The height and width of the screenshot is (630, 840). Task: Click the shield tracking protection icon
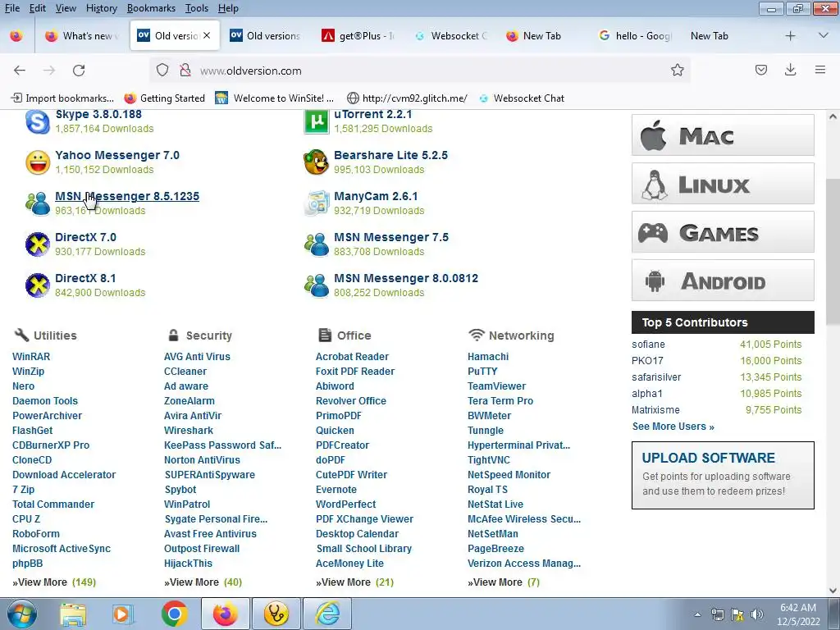[162, 71]
